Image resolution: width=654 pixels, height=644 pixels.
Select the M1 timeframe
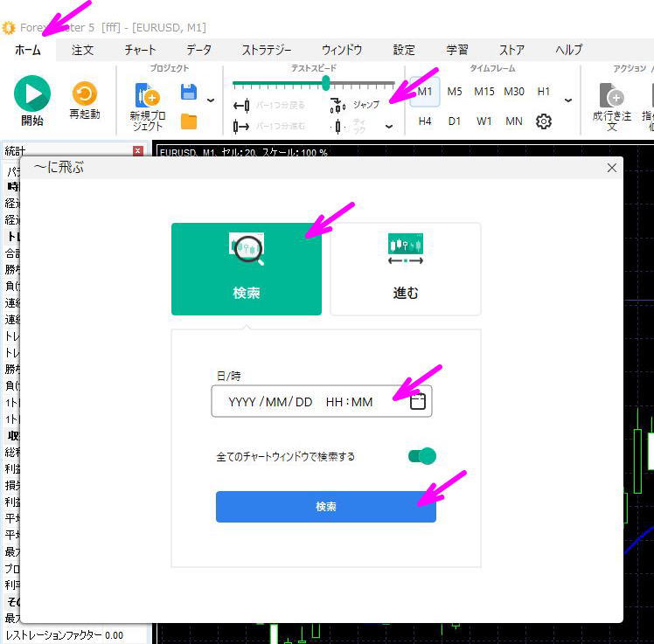point(425,91)
